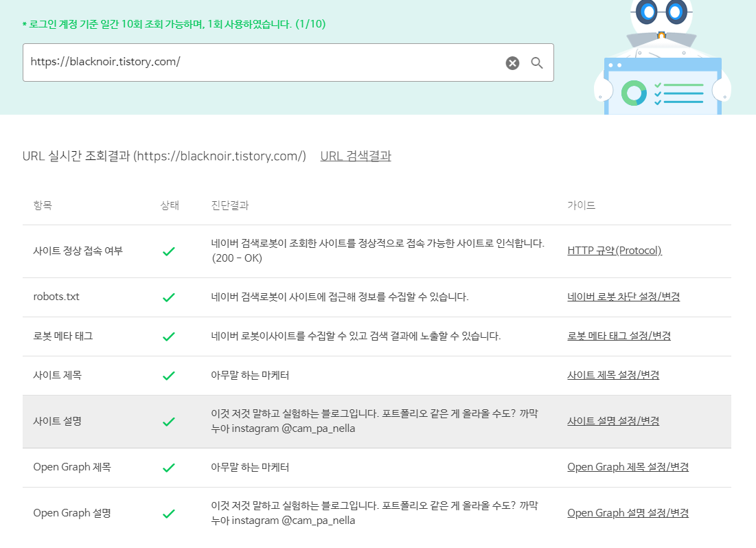Click the 로봇 메타 태그 diagnosis result text
Viewport: 756px width, 548px height.
click(x=356, y=336)
